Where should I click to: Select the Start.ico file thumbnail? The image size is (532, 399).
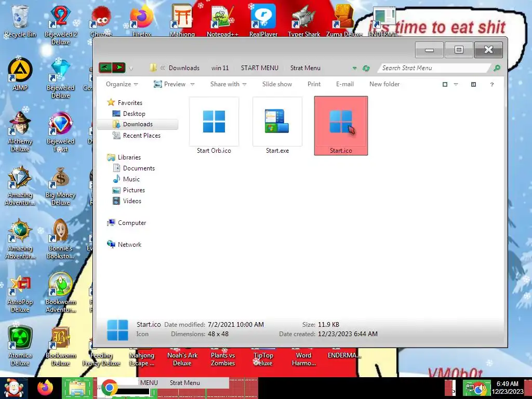(x=341, y=126)
